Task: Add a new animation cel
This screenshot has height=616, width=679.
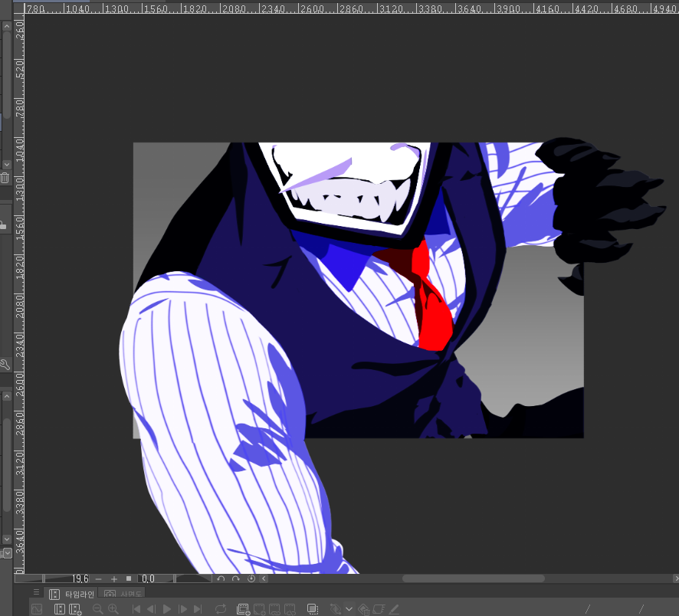Action: [259, 609]
